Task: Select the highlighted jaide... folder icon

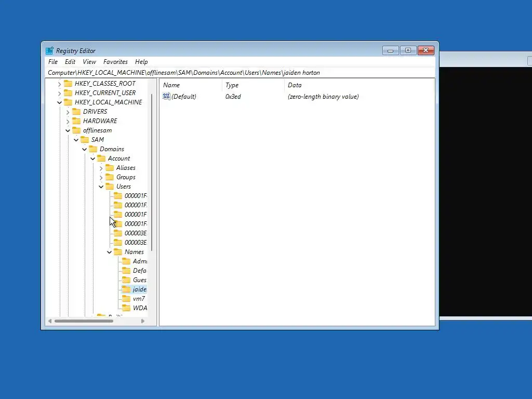Action: [126, 289]
